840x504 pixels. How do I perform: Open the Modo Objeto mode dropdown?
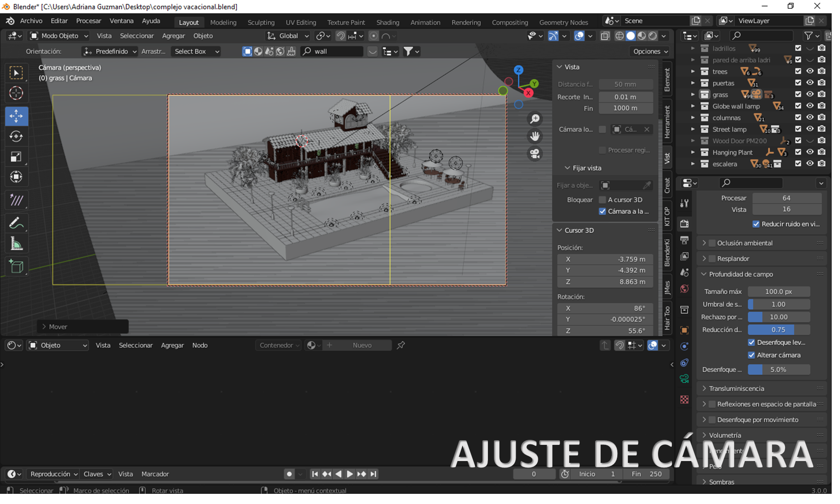pyautogui.click(x=60, y=36)
